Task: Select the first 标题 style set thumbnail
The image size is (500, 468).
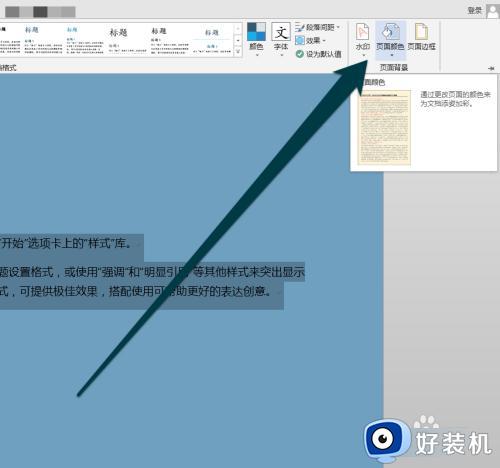Action: pyautogui.click(x=43, y=40)
